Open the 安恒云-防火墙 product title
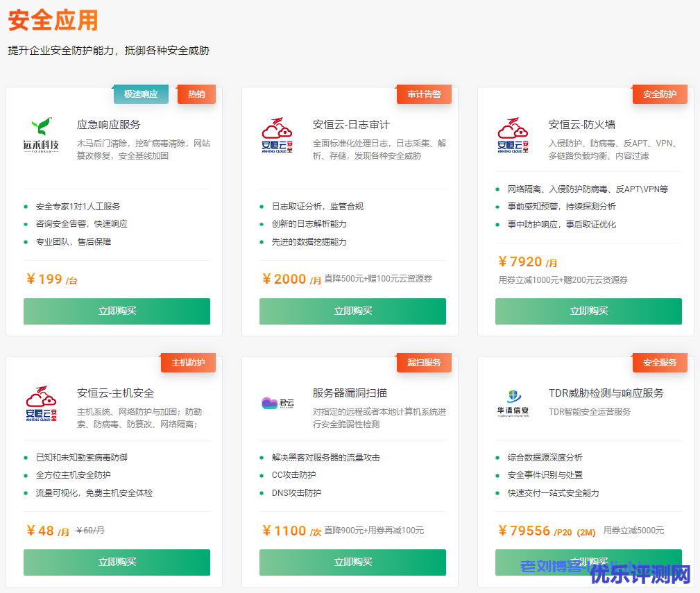This screenshot has width=700, height=593. [582, 125]
